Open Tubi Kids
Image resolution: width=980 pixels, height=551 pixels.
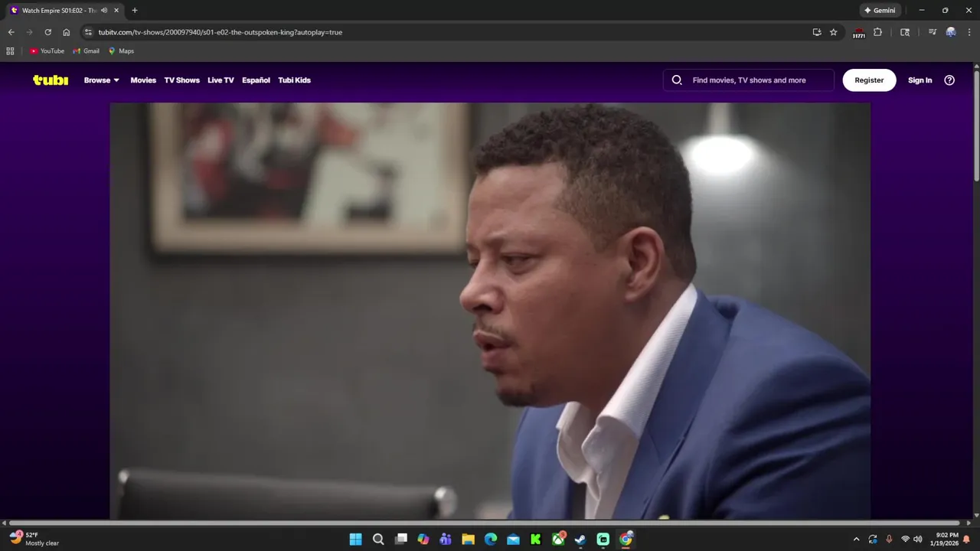tap(294, 80)
